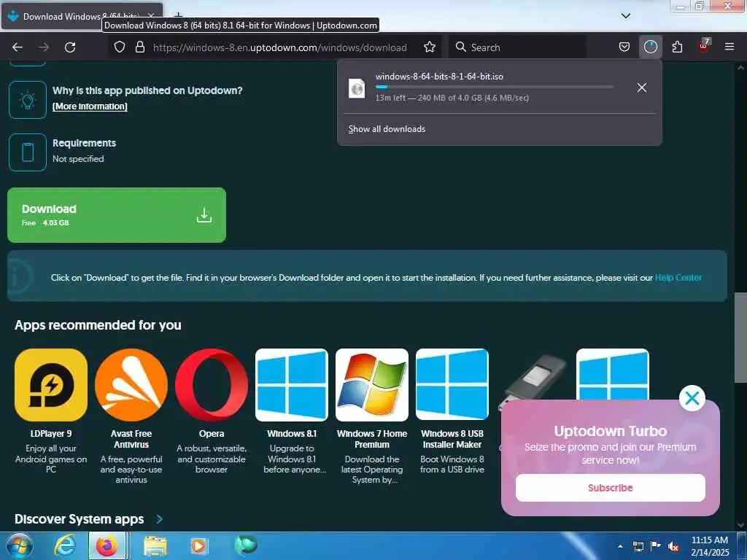Viewport: 747px width, 560px height.
Task: Click the Firefox taskbar icon
Action: click(x=107, y=545)
